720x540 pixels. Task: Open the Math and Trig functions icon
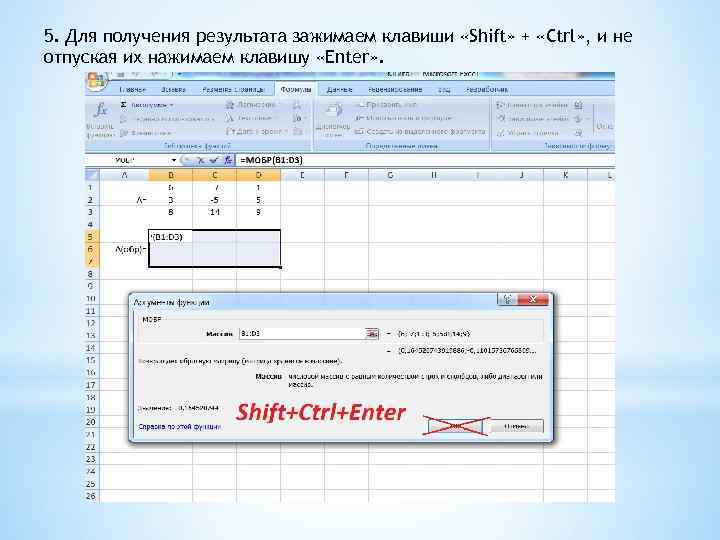(x=297, y=118)
